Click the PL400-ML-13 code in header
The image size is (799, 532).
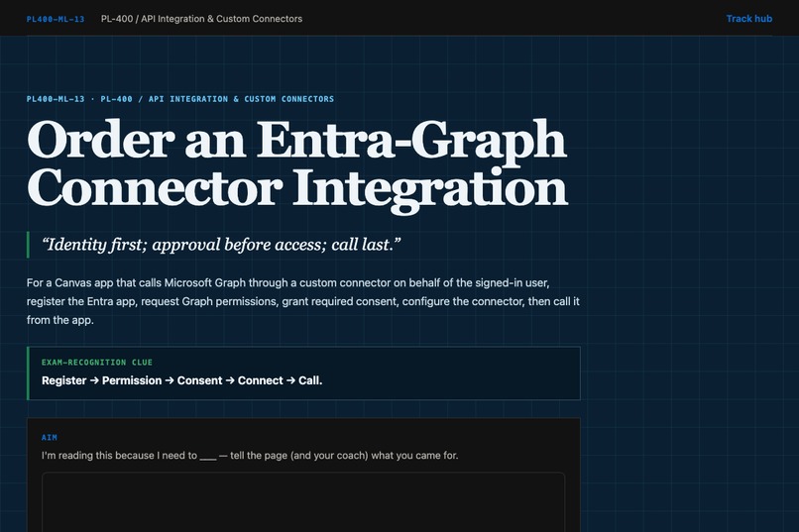[x=56, y=20]
